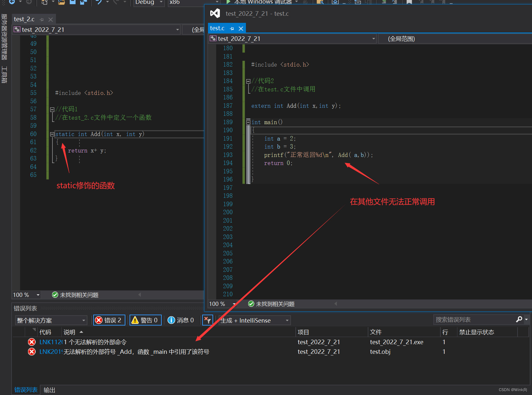The height and width of the screenshot is (395, 532).
Task: Open the LNK1120 error code link
Action: (51, 342)
